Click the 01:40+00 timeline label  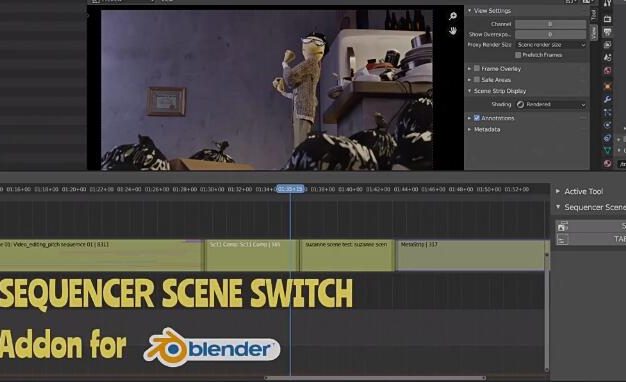point(351,189)
